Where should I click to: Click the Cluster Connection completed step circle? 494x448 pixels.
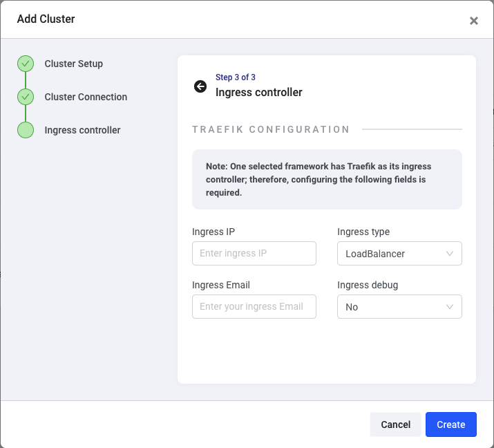click(26, 97)
